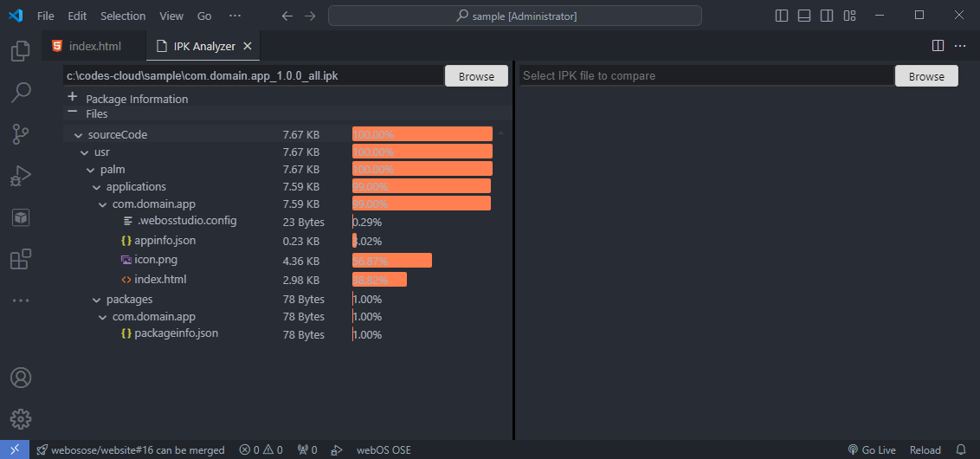
Task: Collapse the applications folder
Action: 96,187
